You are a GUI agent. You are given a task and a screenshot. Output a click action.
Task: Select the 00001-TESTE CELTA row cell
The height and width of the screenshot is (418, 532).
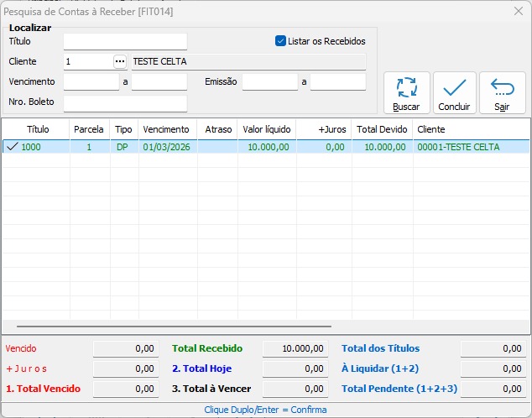(457, 147)
